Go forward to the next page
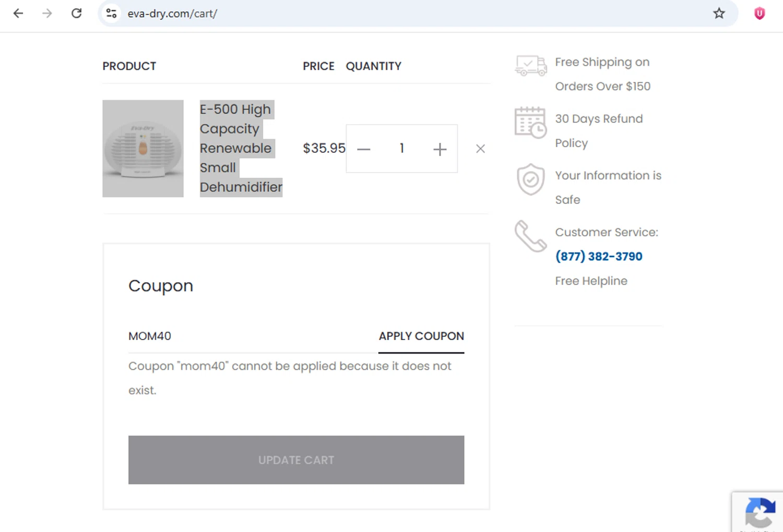Image resolution: width=783 pixels, height=532 pixels. 48,14
